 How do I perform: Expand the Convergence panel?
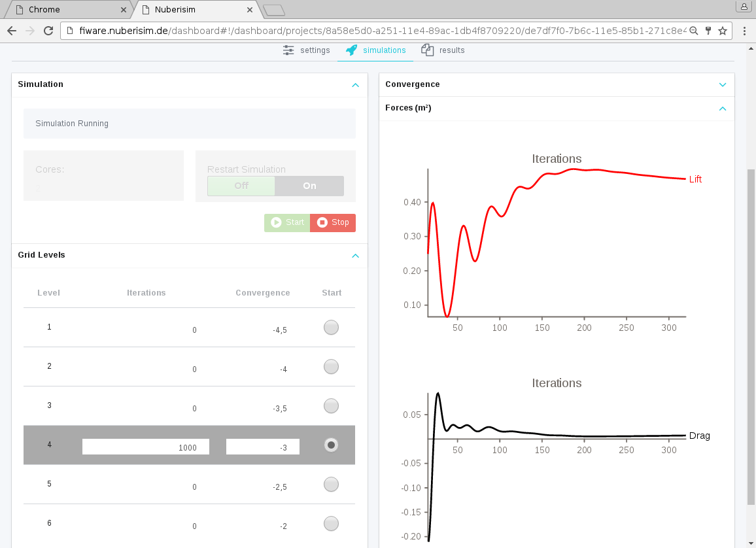click(723, 85)
